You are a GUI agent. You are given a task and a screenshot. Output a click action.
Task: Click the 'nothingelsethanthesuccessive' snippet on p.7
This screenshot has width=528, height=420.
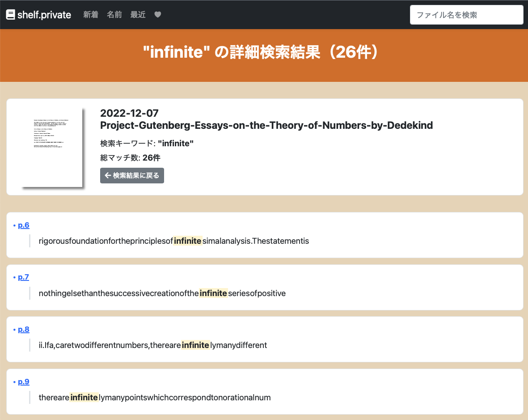click(x=162, y=293)
